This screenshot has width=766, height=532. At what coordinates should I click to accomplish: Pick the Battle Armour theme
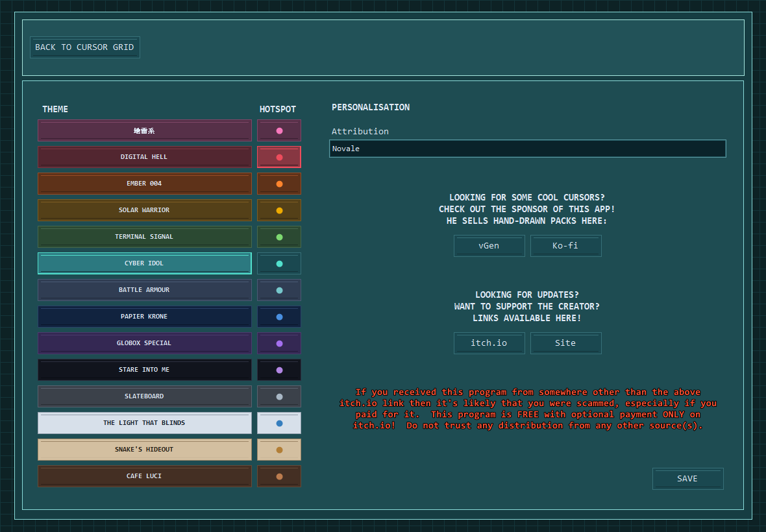(x=145, y=290)
